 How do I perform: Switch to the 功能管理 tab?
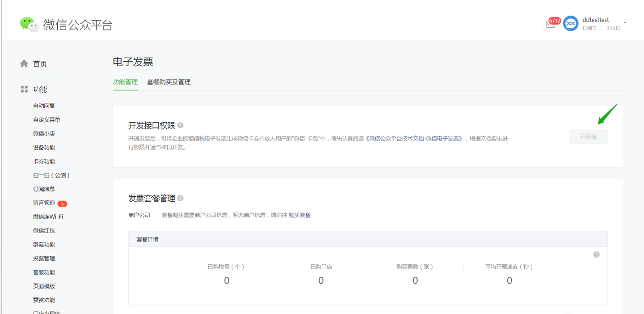tap(125, 82)
